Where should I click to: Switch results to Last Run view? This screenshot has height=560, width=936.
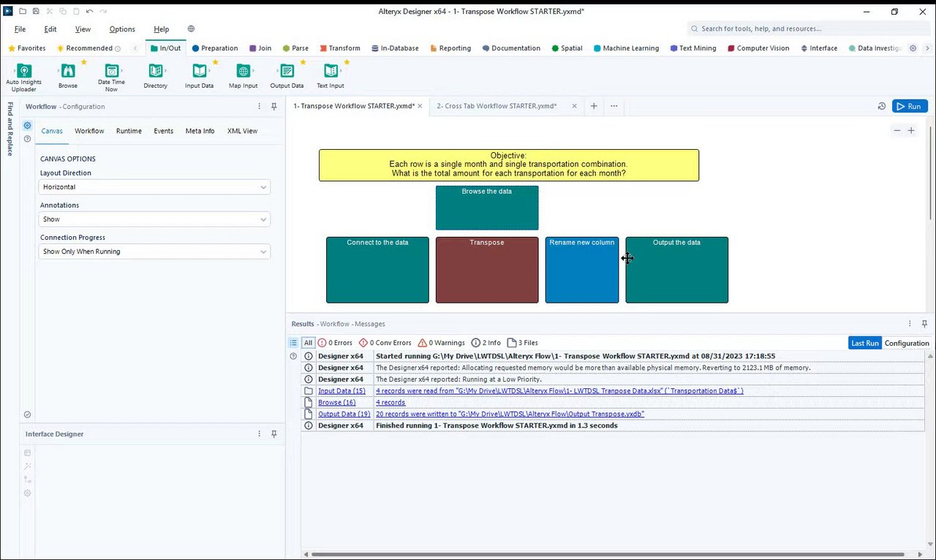coord(865,343)
